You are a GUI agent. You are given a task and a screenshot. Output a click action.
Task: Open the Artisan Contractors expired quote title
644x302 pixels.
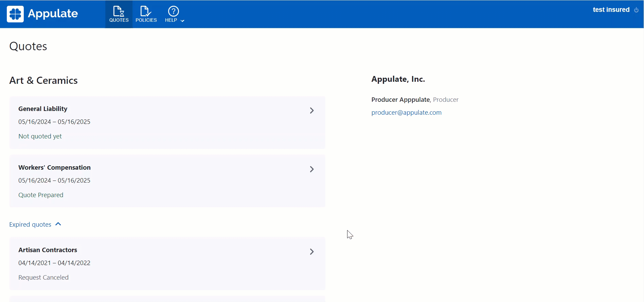48,250
